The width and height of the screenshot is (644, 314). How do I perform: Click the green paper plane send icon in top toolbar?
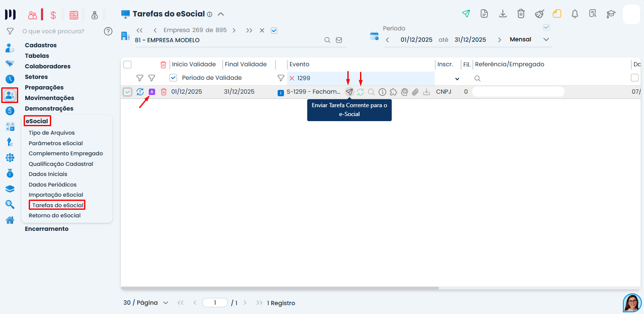coord(466,14)
